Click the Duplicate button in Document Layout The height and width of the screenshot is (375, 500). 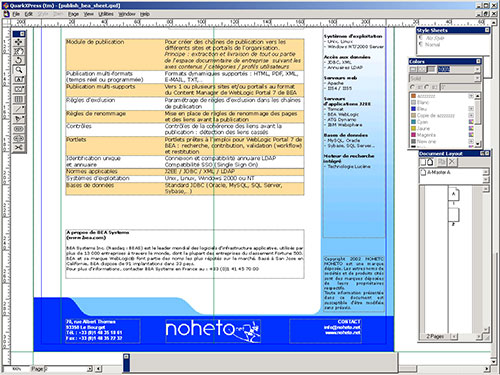[x=442, y=162]
